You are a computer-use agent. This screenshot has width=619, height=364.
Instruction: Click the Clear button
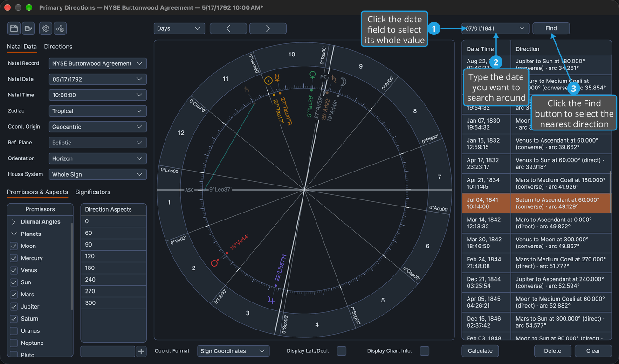(593, 351)
